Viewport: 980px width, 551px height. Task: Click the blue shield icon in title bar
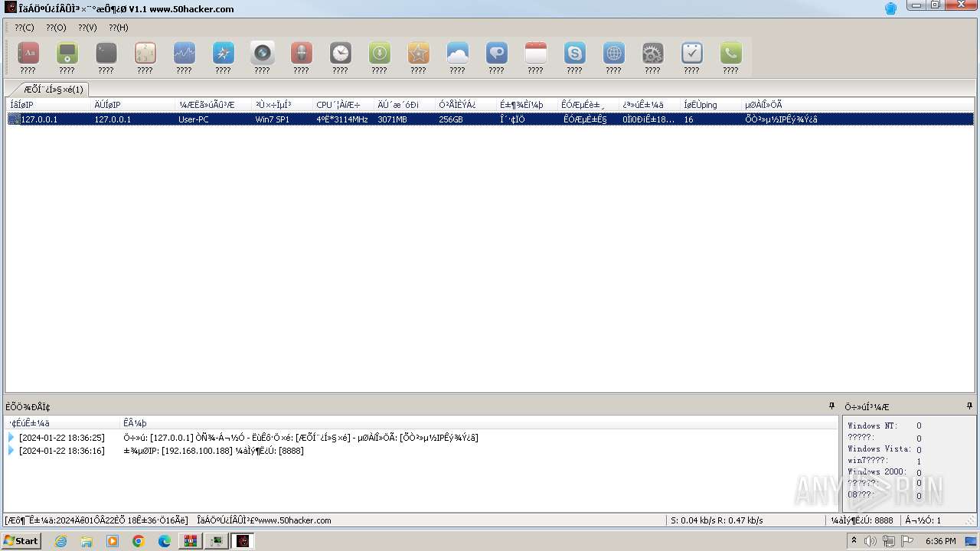pos(890,8)
